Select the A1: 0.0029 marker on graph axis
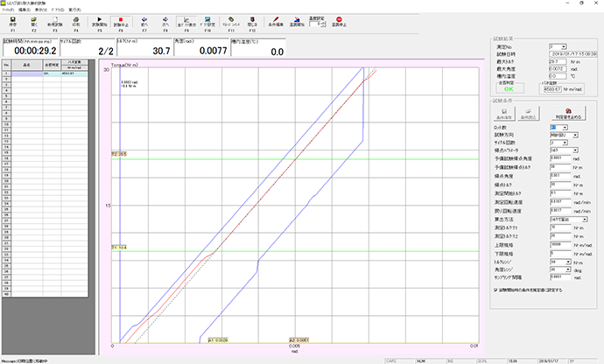The height and width of the screenshot is (364, 604). (x=218, y=340)
